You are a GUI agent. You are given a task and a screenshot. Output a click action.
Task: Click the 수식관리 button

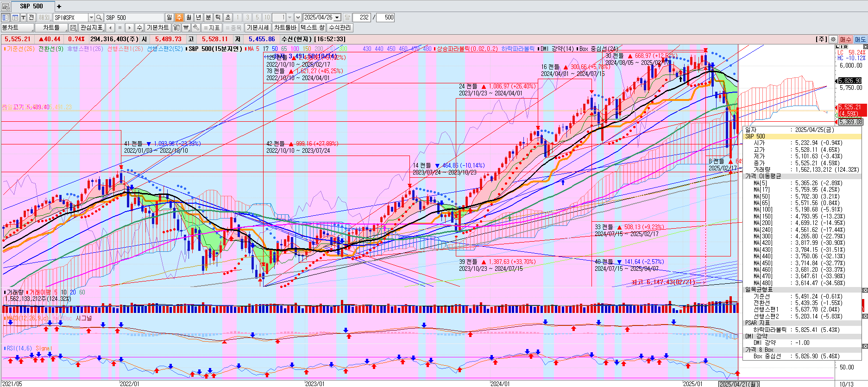[x=340, y=28]
